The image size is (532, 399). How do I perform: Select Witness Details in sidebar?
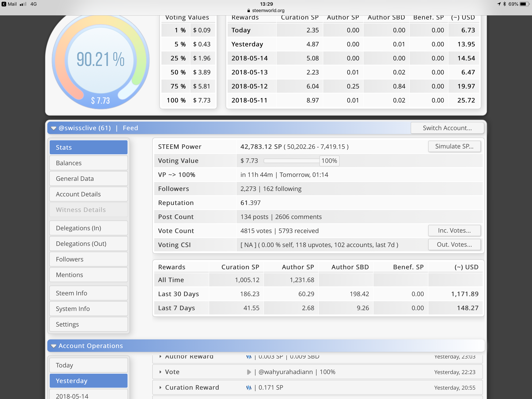[x=89, y=210]
